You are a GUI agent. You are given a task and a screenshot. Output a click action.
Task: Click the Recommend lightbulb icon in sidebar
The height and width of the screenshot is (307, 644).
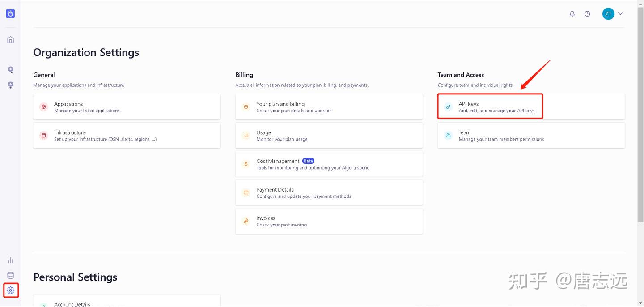point(10,85)
